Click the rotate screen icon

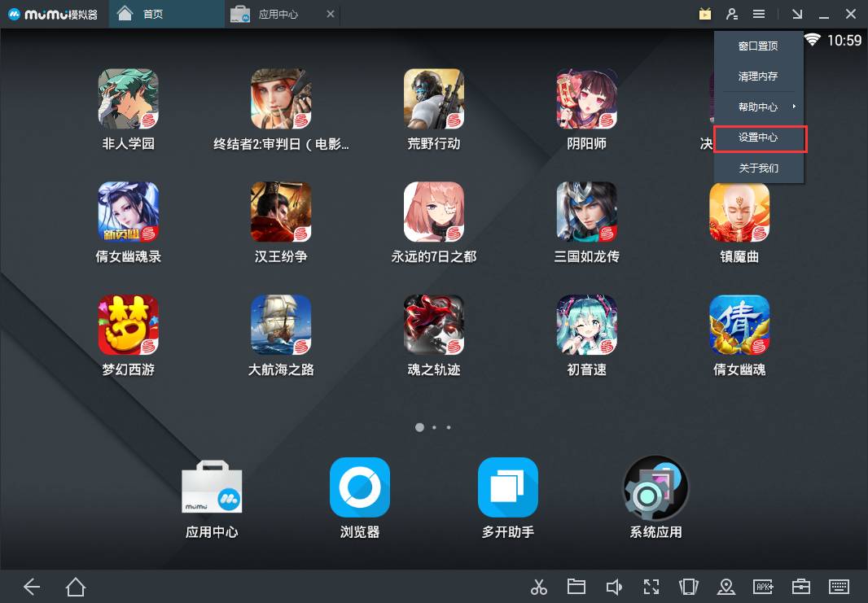688,587
